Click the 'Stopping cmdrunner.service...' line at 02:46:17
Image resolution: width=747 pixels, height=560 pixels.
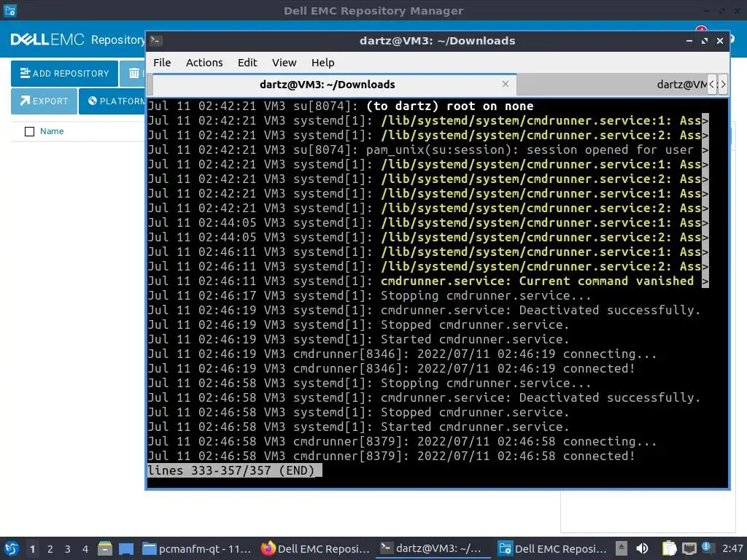[369, 296]
